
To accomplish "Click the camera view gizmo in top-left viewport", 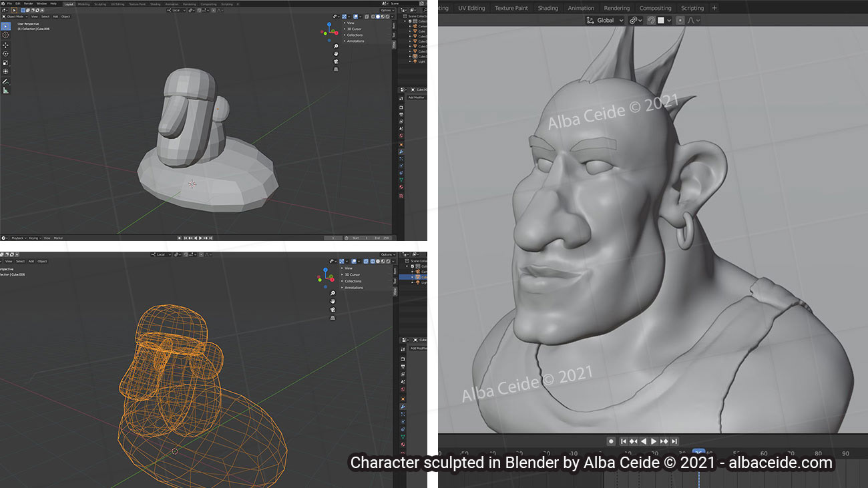I will [336, 61].
